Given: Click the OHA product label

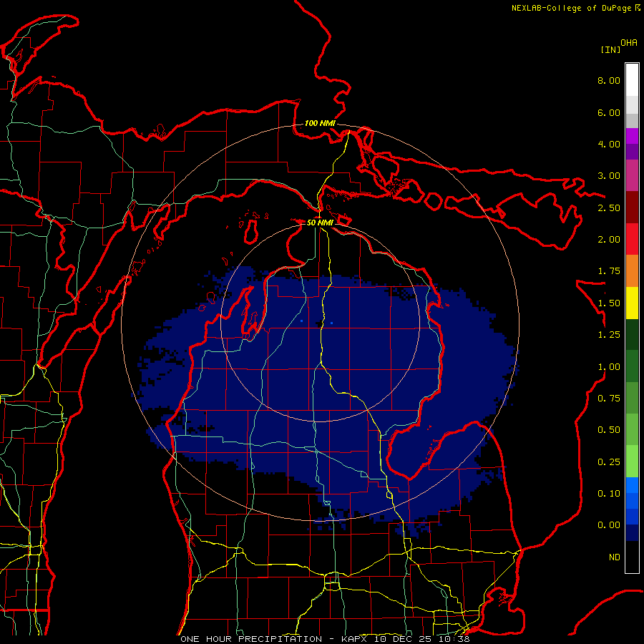Looking at the screenshot, I should pyautogui.click(x=629, y=43).
